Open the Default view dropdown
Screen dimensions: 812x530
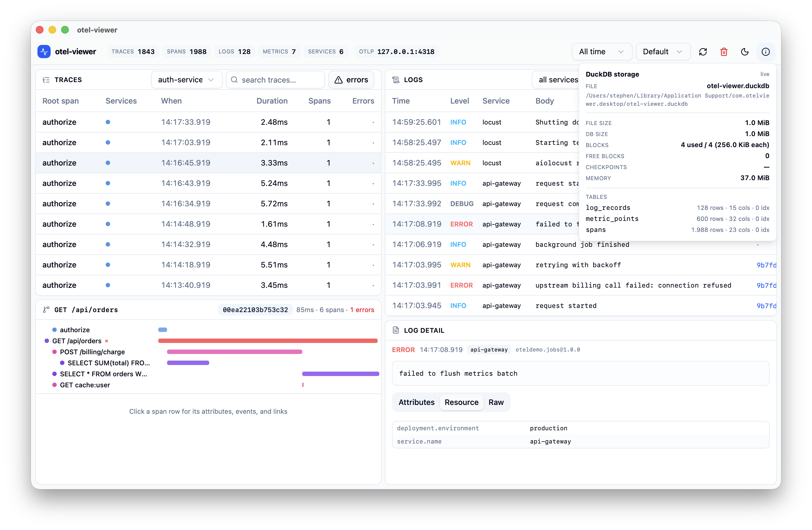(x=663, y=52)
